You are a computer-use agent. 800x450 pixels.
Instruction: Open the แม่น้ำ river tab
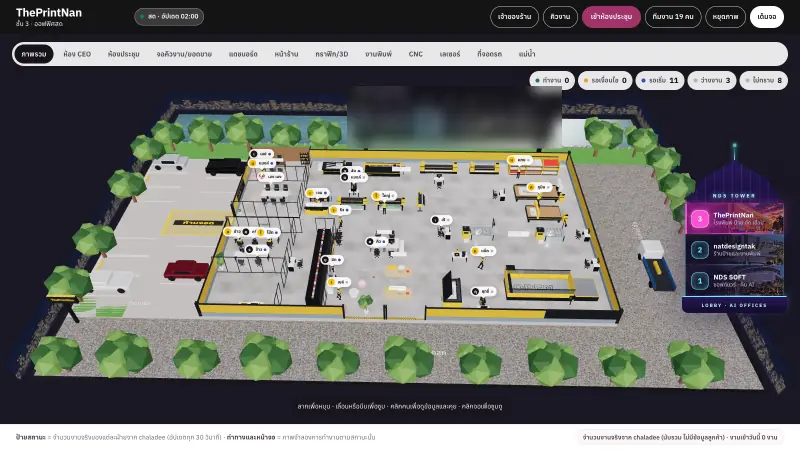527,54
